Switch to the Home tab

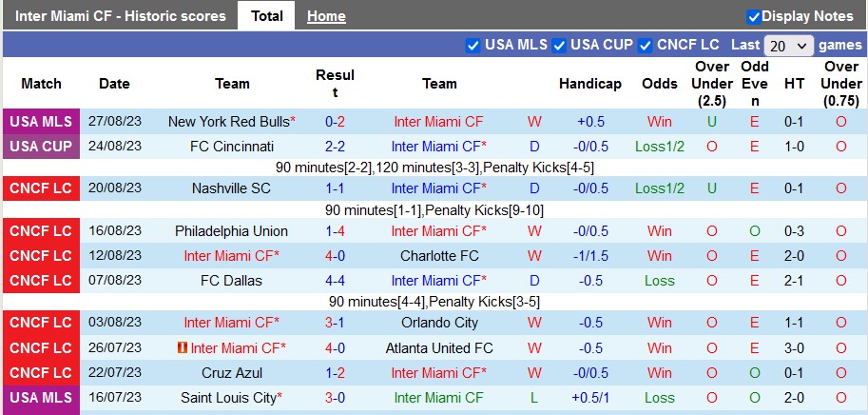326,16
